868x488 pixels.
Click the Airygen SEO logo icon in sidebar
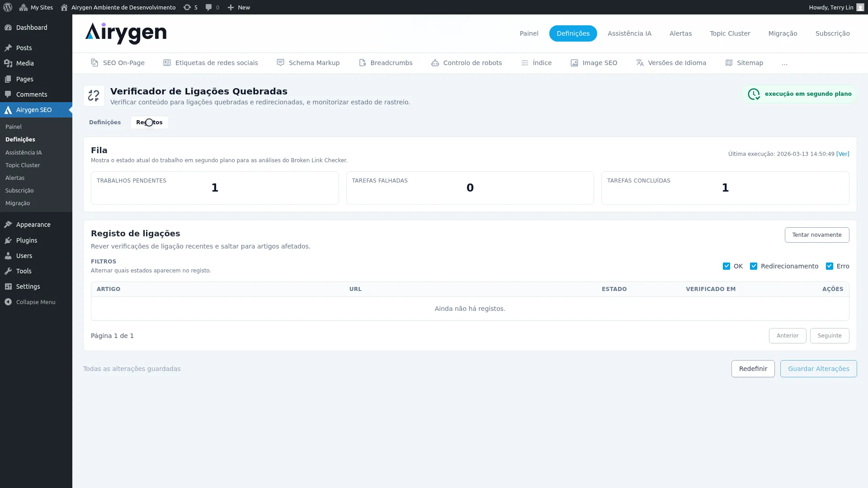point(8,110)
